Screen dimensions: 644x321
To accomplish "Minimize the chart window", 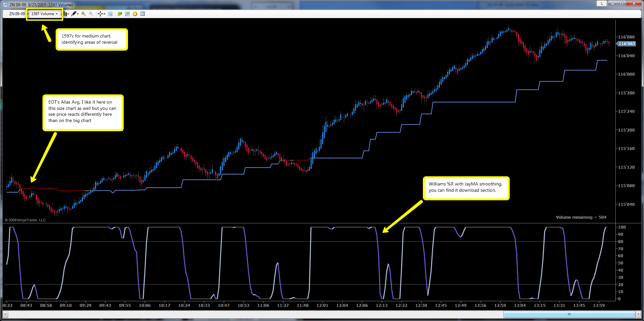I will point(613,3).
